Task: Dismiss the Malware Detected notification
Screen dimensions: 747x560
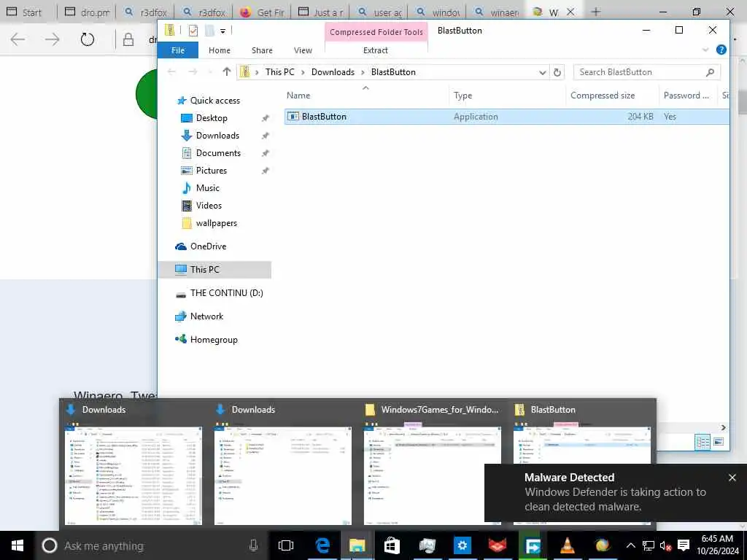Action: (x=732, y=478)
